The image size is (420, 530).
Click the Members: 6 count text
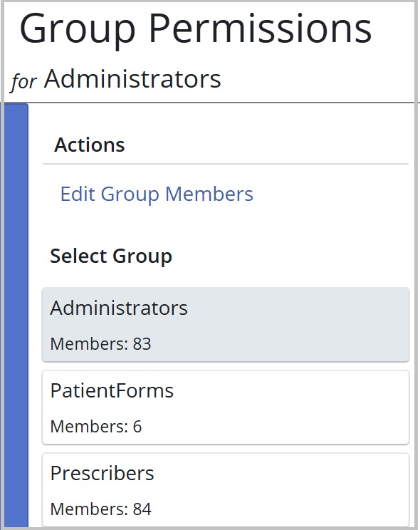tap(95, 427)
